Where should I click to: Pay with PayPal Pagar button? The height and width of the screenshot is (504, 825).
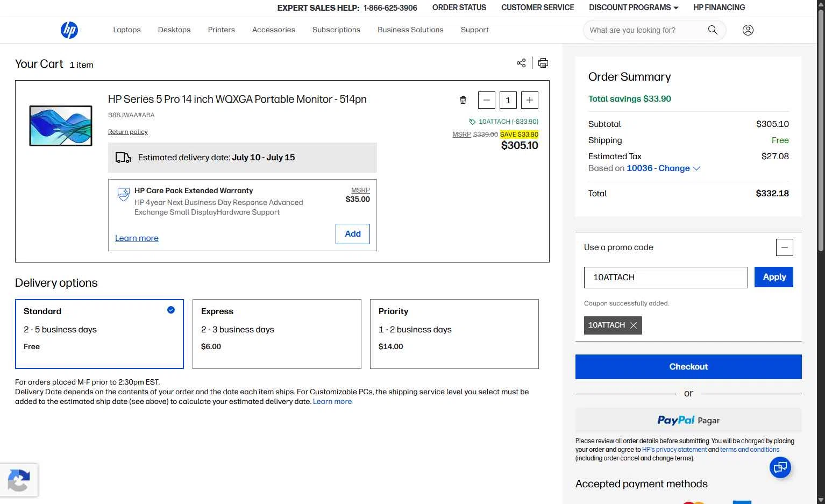click(x=688, y=420)
